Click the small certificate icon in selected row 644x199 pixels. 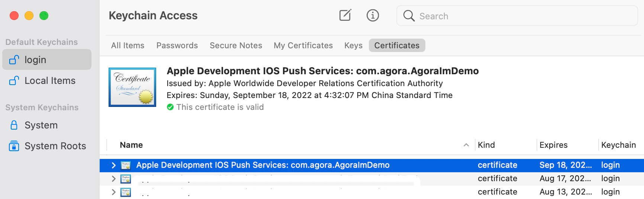pyautogui.click(x=126, y=165)
